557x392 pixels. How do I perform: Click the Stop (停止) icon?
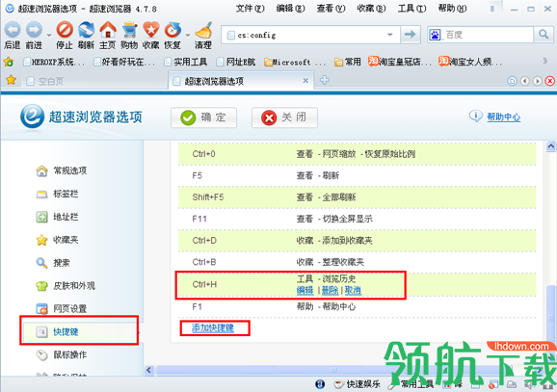[x=65, y=30]
